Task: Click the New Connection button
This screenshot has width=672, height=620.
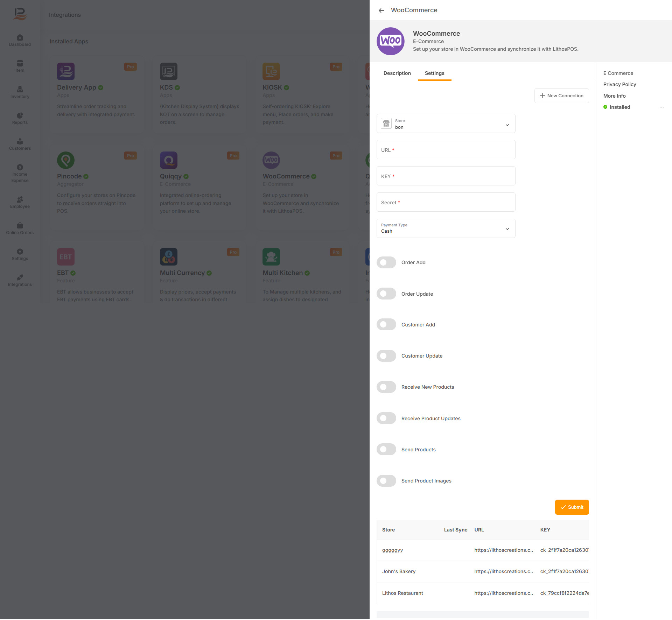Action: click(x=562, y=96)
